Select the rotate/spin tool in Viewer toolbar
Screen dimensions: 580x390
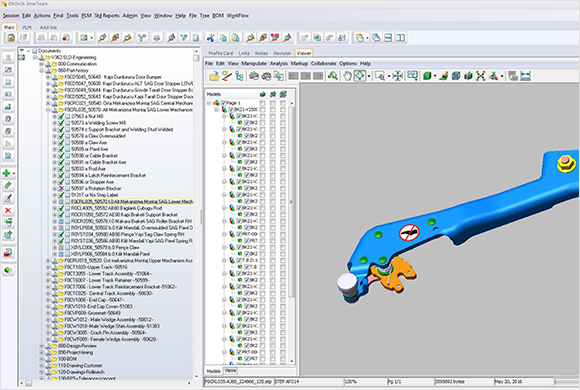click(360, 76)
